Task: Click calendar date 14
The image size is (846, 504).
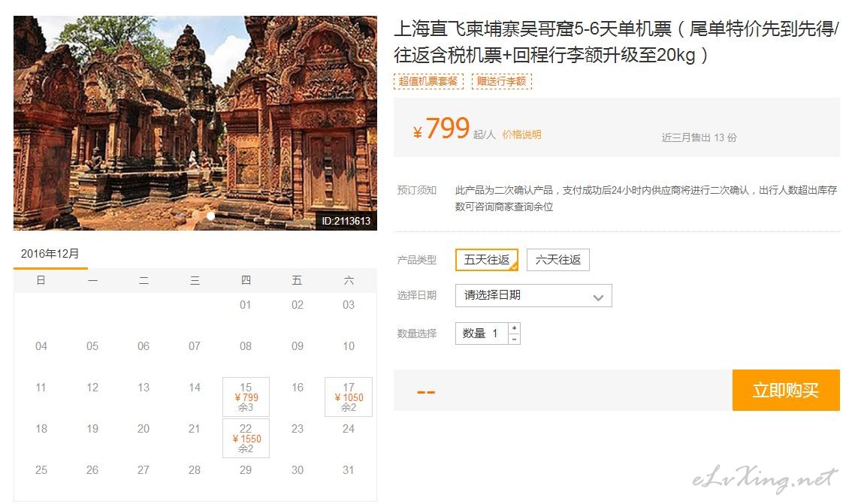Action: click(195, 388)
